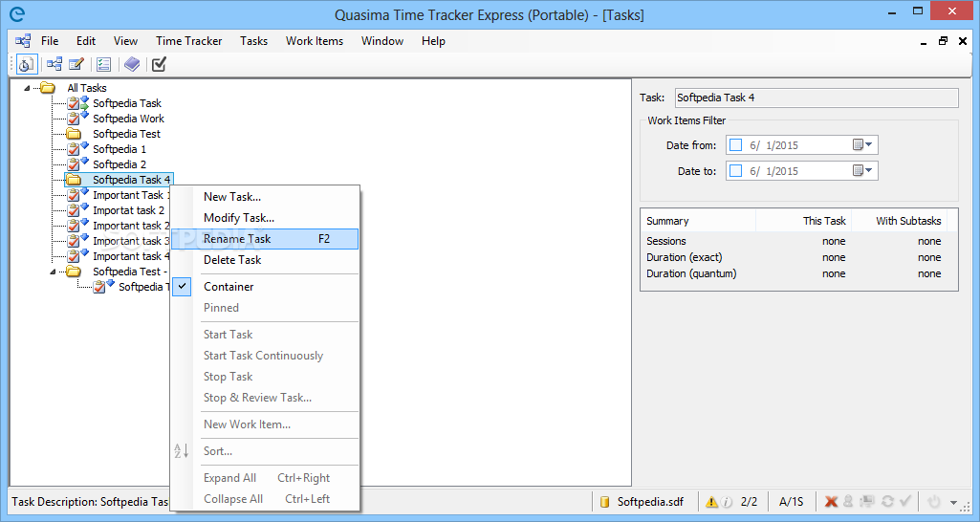Open the Window menu
980x522 pixels.
[x=381, y=41]
